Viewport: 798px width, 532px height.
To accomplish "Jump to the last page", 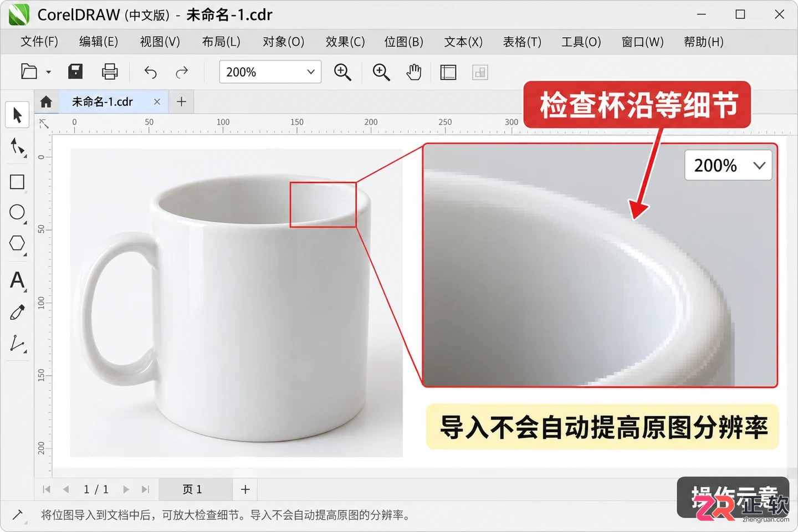I will [145, 489].
